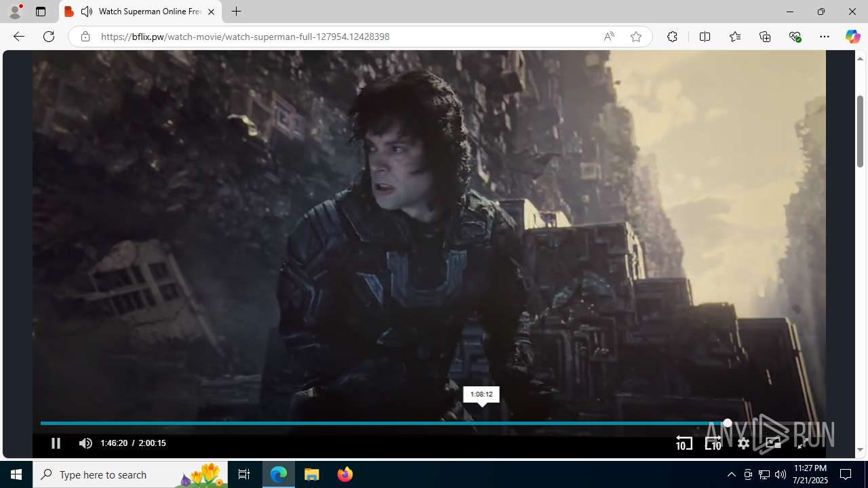Click the scrollbar down arrow

click(x=860, y=450)
